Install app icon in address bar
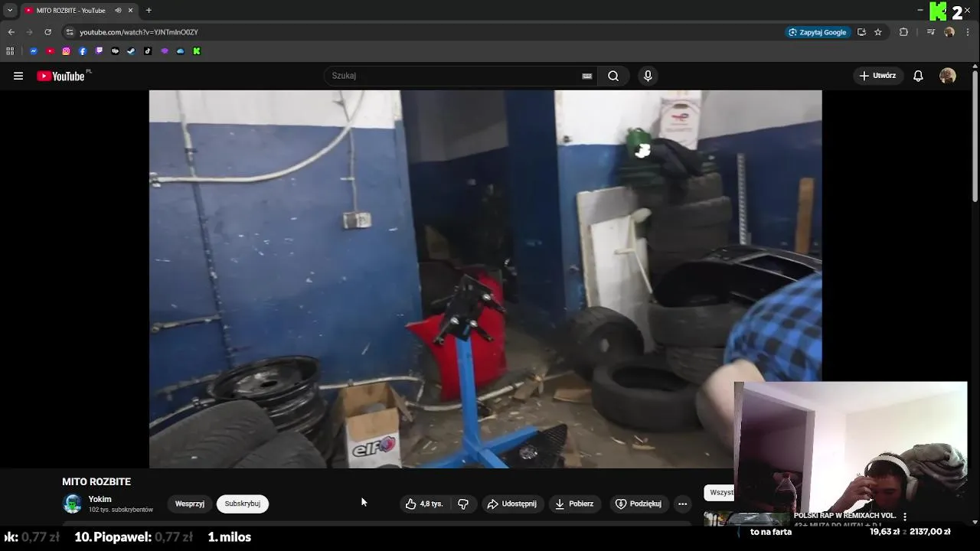Viewport: 980px width, 551px height. pyautogui.click(x=861, y=32)
